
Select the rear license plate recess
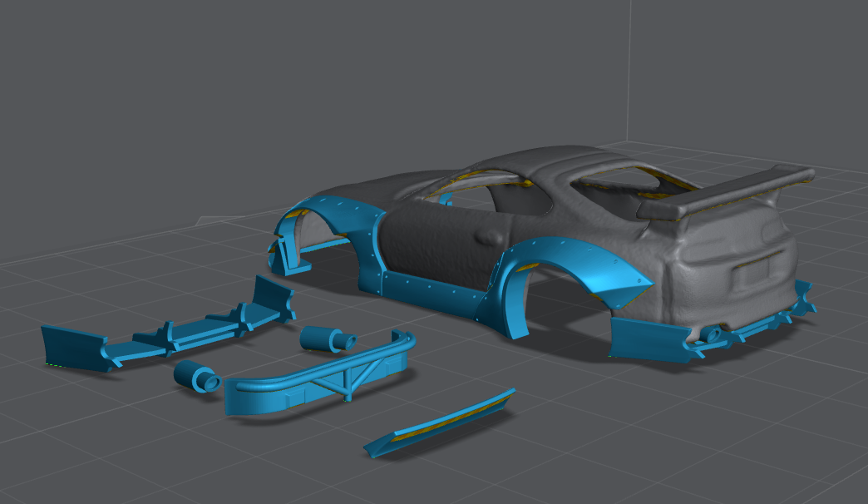pos(752,269)
